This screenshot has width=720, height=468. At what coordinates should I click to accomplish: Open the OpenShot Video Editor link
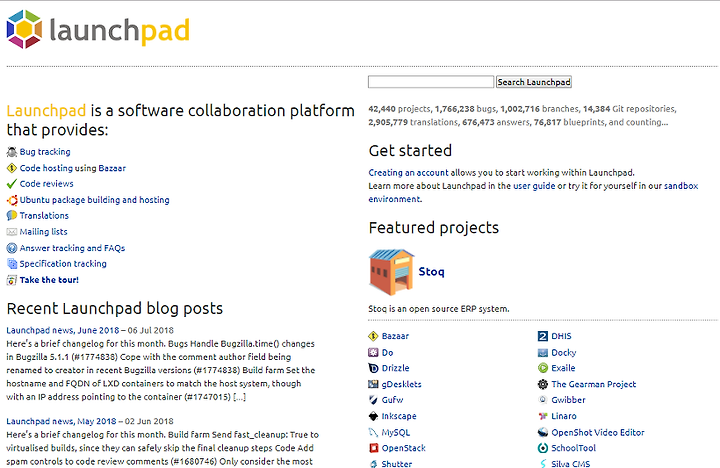point(598,432)
